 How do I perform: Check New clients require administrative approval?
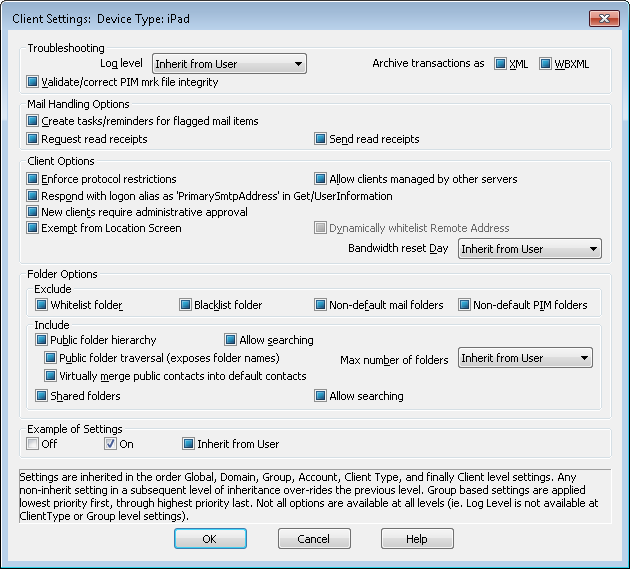[33, 212]
